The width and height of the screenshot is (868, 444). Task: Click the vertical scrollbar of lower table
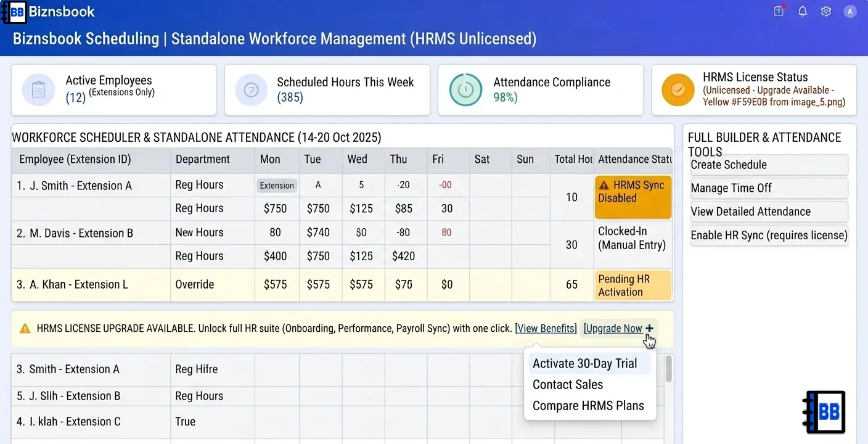[668, 369]
